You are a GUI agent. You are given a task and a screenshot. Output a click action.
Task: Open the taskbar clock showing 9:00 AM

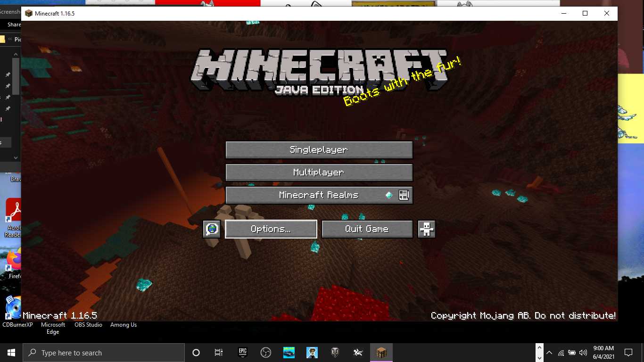coord(603,353)
